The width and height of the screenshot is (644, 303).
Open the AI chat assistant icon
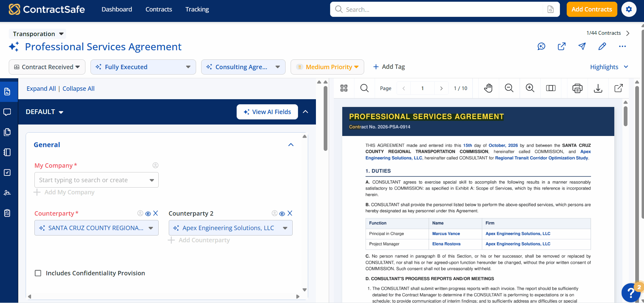[x=541, y=46]
